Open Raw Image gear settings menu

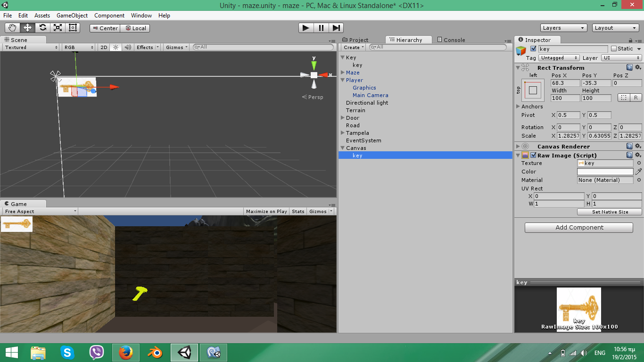(x=638, y=155)
